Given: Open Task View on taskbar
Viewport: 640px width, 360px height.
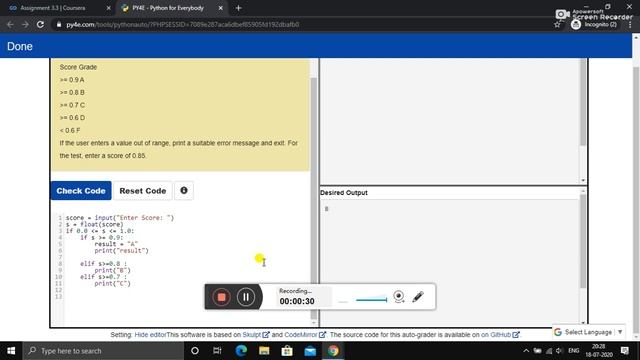Looking at the screenshot, I should tap(217, 351).
